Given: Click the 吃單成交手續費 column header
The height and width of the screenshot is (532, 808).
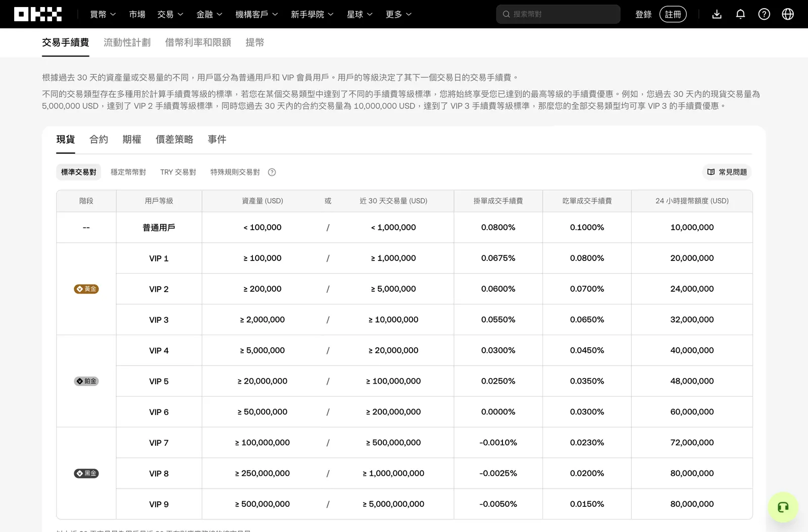Looking at the screenshot, I should pyautogui.click(x=587, y=201).
